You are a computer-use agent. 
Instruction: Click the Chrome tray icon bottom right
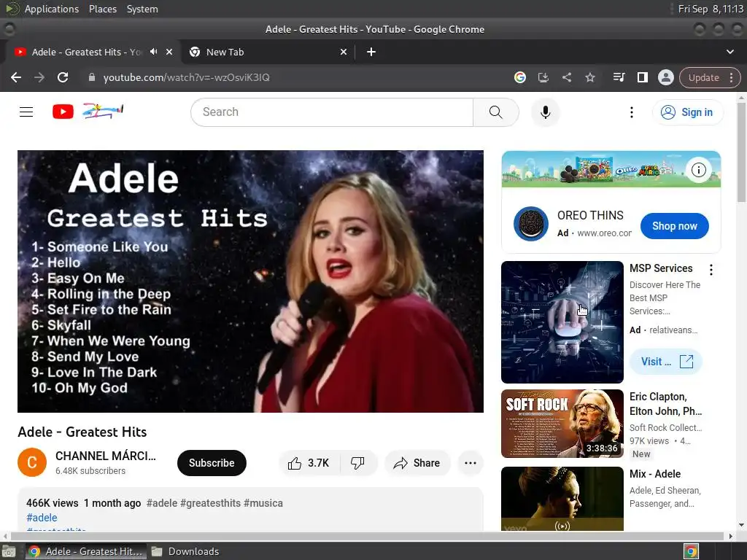pyautogui.click(x=691, y=551)
